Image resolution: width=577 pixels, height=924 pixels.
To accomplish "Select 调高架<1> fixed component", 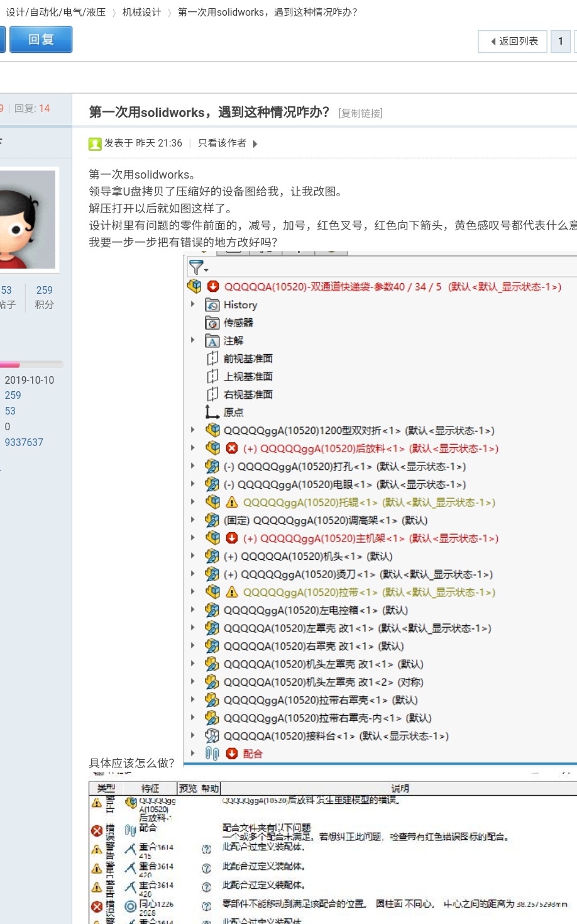I will click(325, 520).
